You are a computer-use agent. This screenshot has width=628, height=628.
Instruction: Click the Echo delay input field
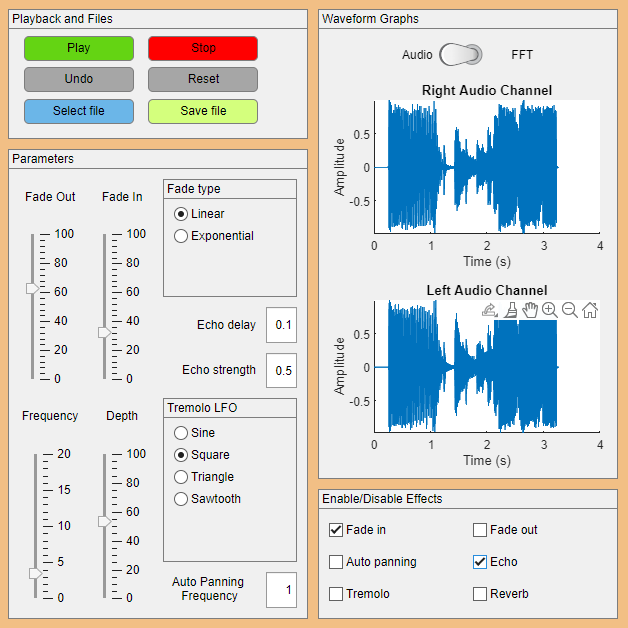coord(282,325)
